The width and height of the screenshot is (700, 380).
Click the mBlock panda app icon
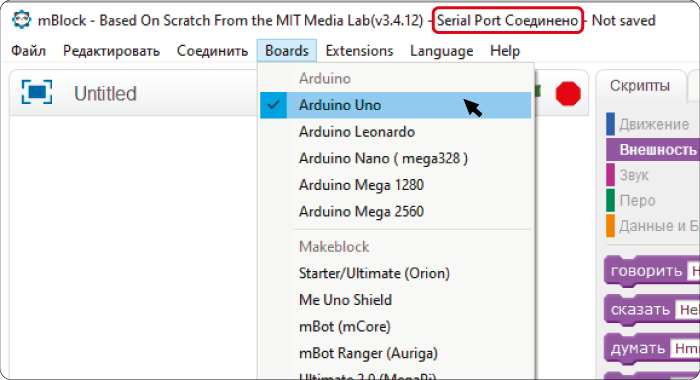pos(21,20)
